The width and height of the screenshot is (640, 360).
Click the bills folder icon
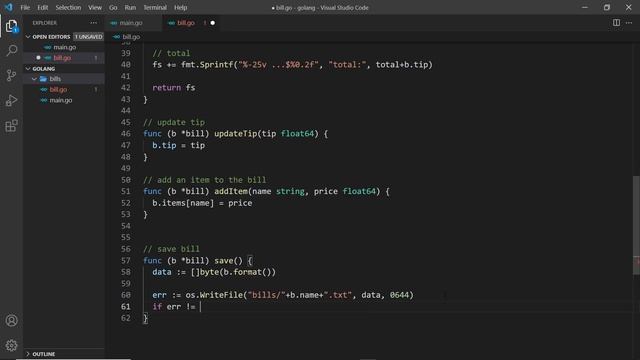point(43,79)
